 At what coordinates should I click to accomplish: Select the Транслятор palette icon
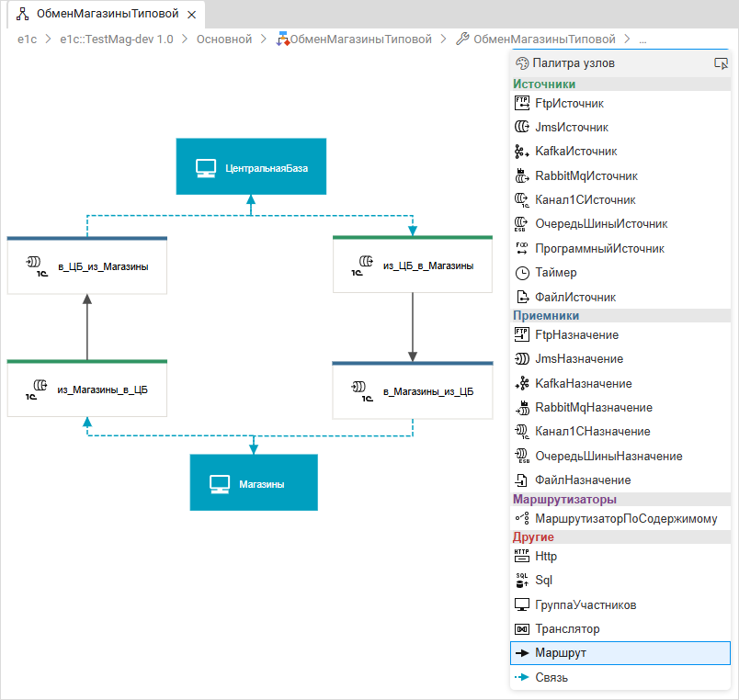pos(522,629)
